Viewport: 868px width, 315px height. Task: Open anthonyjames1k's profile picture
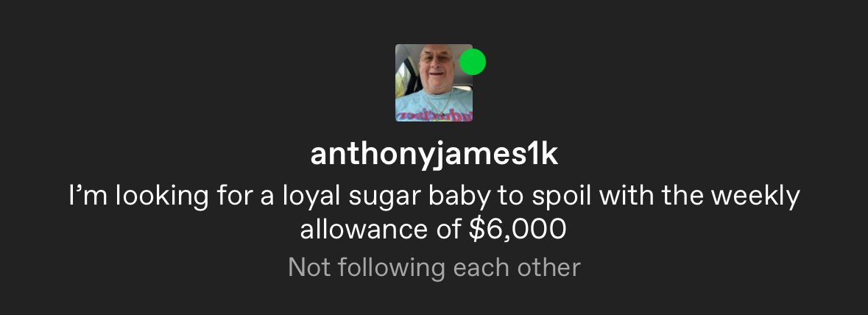[x=434, y=82]
